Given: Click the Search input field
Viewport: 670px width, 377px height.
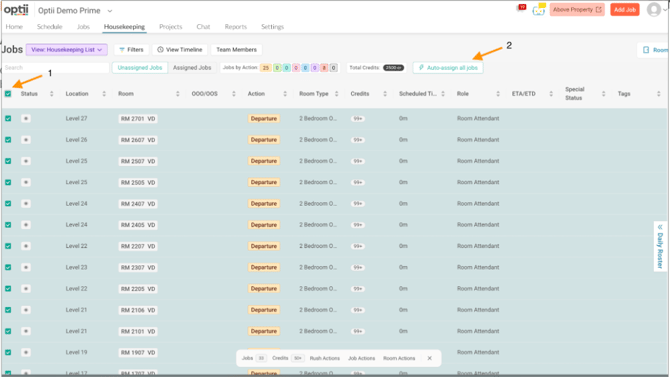Looking at the screenshot, I should [56, 68].
